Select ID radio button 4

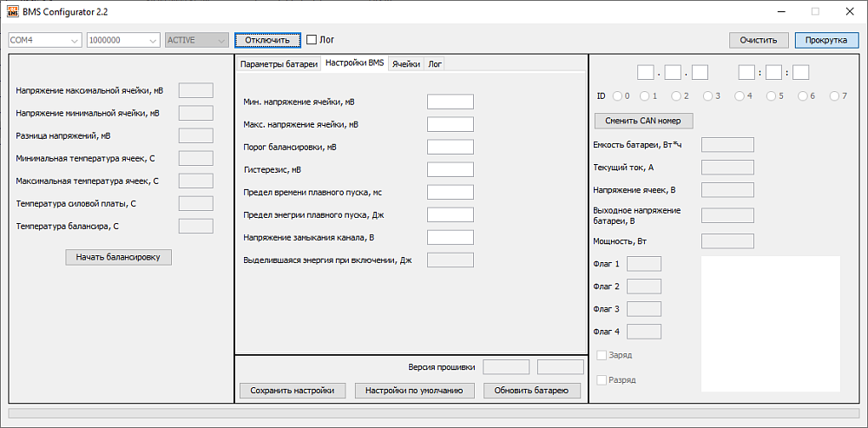point(740,96)
